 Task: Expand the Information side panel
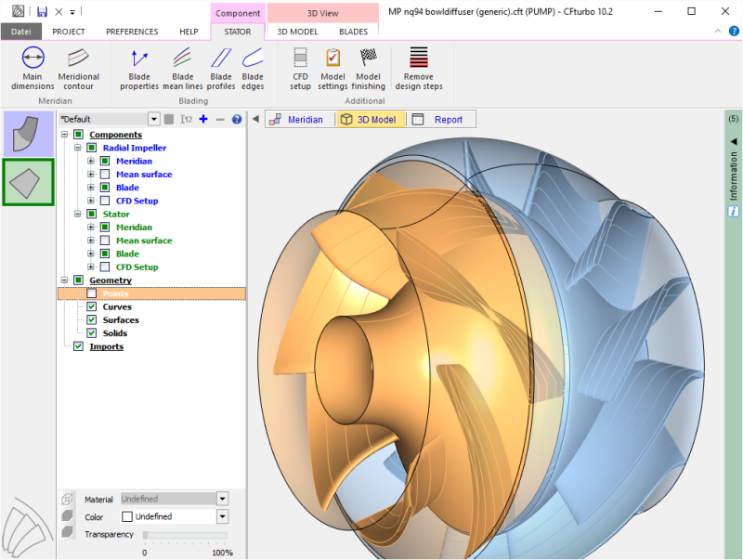pos(734,141)
